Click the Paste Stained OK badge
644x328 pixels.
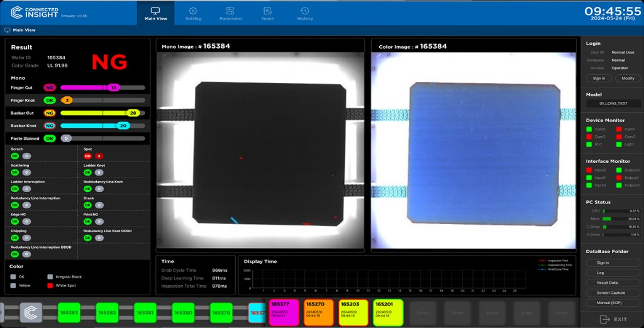click(50, 139)
